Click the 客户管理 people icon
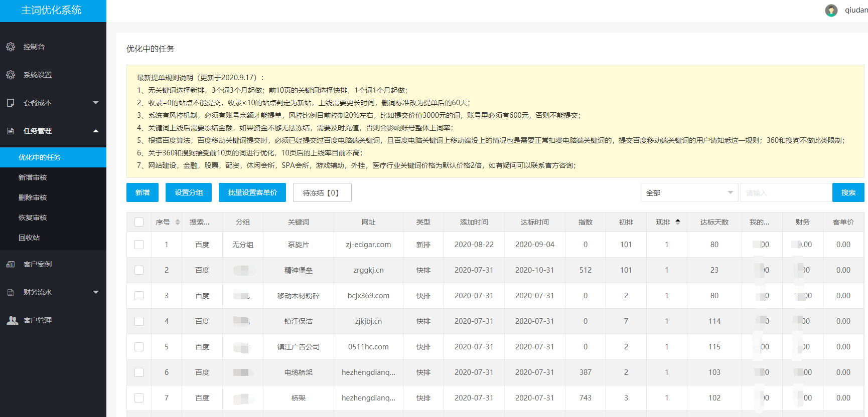Image resolution: width=868 pixels, height=417 pixels. [12, 320]
